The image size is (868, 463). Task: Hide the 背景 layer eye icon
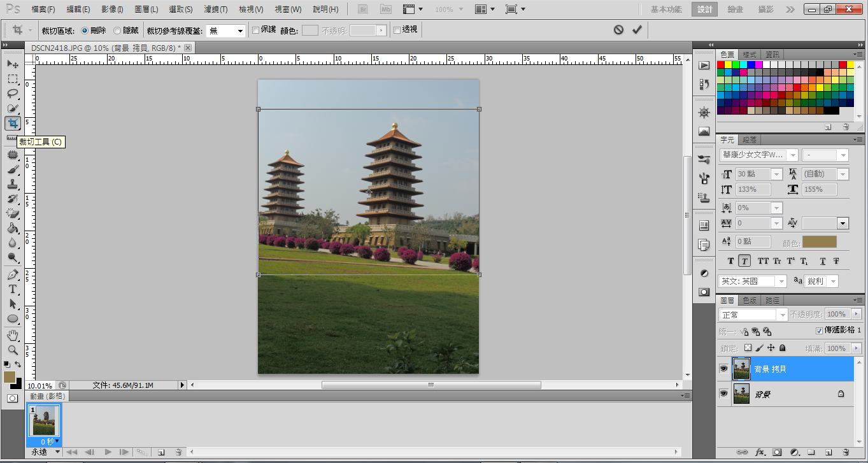723,394
